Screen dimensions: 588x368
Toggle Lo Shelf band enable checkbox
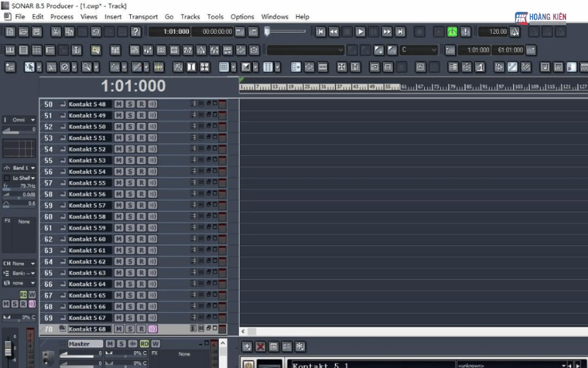point(7,178)
